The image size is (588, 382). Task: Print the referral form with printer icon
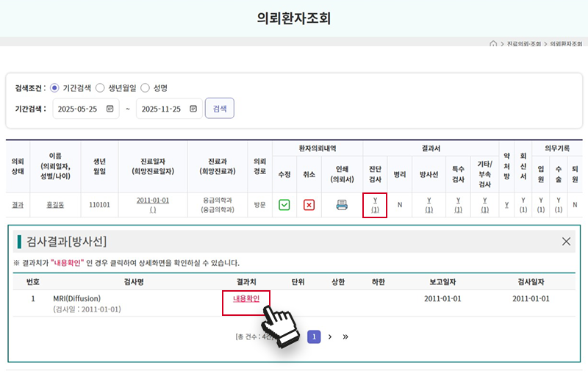pos(342,205)
